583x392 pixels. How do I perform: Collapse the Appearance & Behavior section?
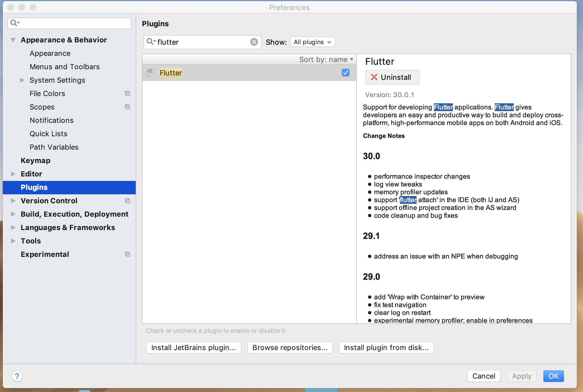tap(13, 40)
